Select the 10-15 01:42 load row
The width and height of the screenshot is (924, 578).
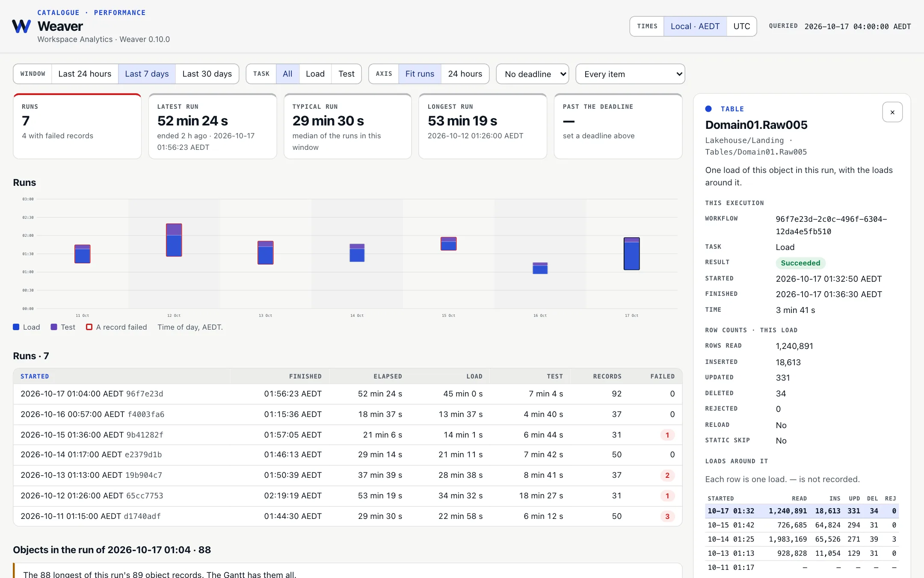[x=802, y=525]
